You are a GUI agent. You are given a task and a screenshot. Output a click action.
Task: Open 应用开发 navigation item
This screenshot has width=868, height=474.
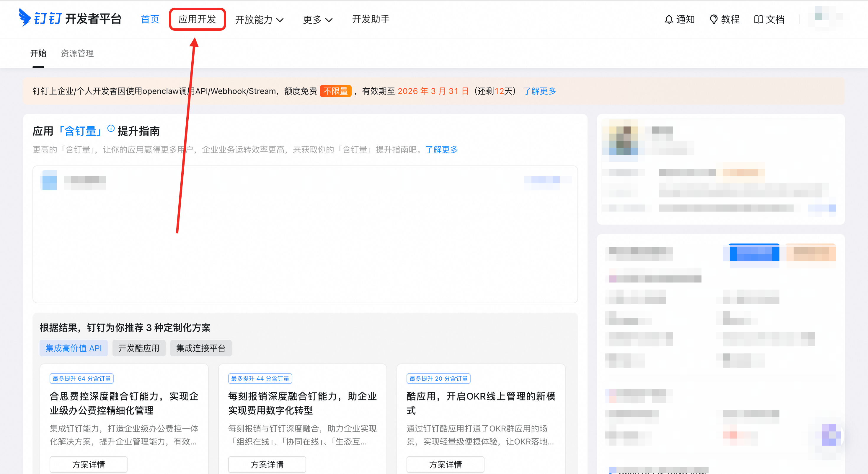[x=197, y=19]
